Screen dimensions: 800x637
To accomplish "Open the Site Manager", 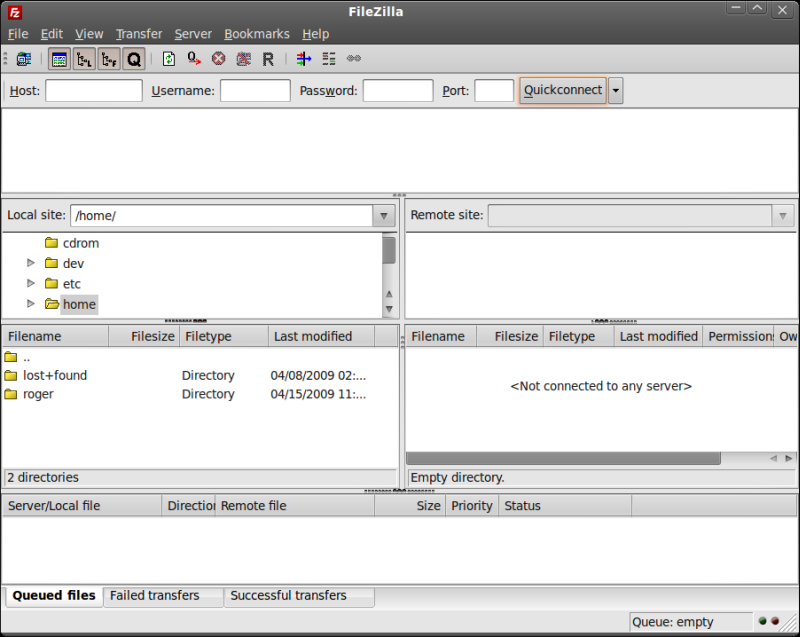I will point(22,58).
